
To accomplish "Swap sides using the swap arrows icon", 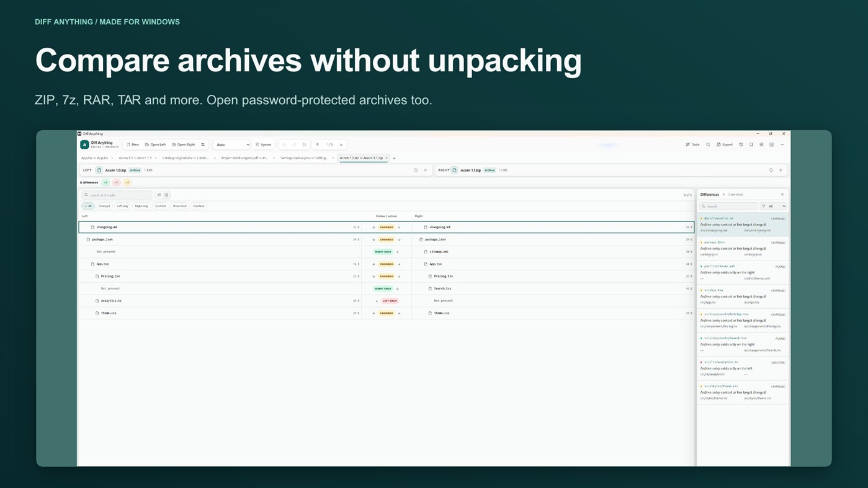I will pyautogui.click(x=203, y=144).
